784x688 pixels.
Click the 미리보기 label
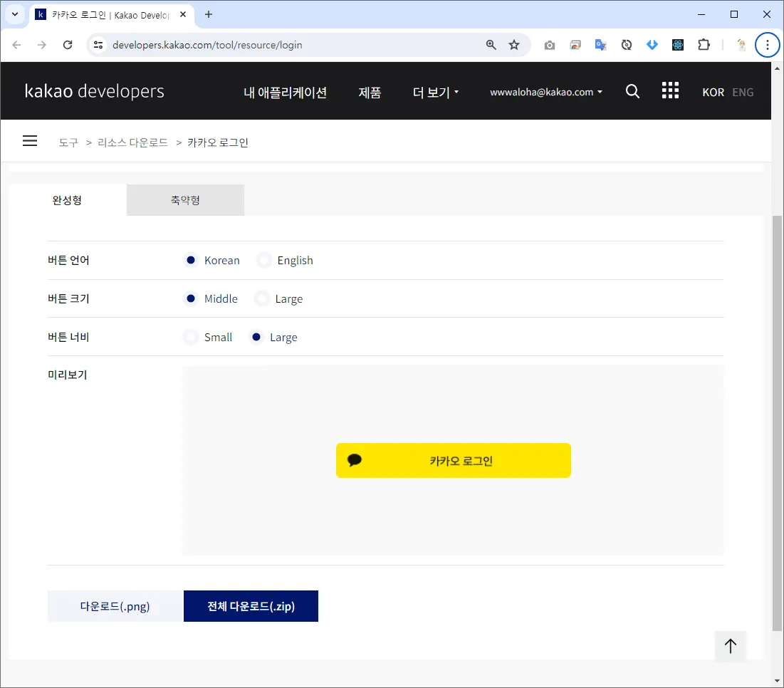pyautogui.click(x=68, y=375)
